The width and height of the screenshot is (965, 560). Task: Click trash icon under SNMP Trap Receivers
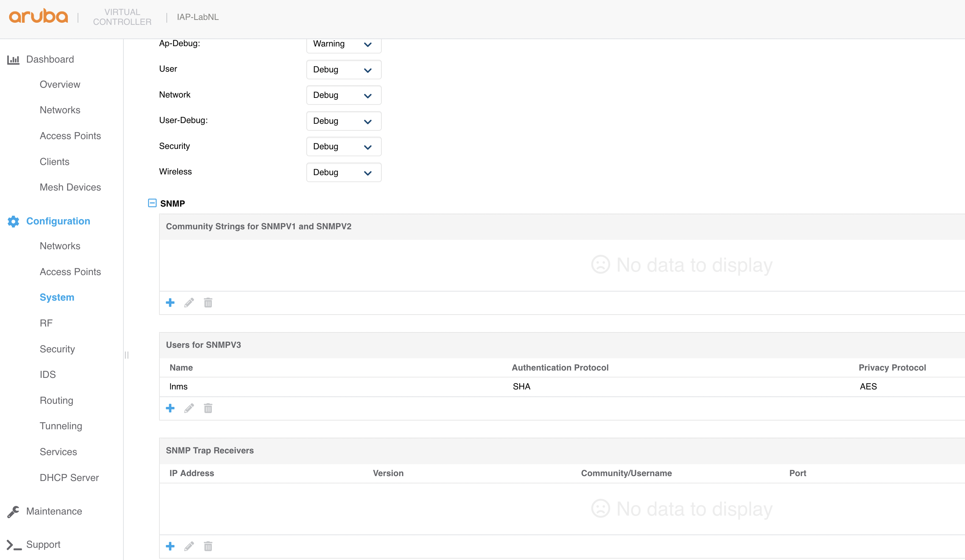coord(208,546)
